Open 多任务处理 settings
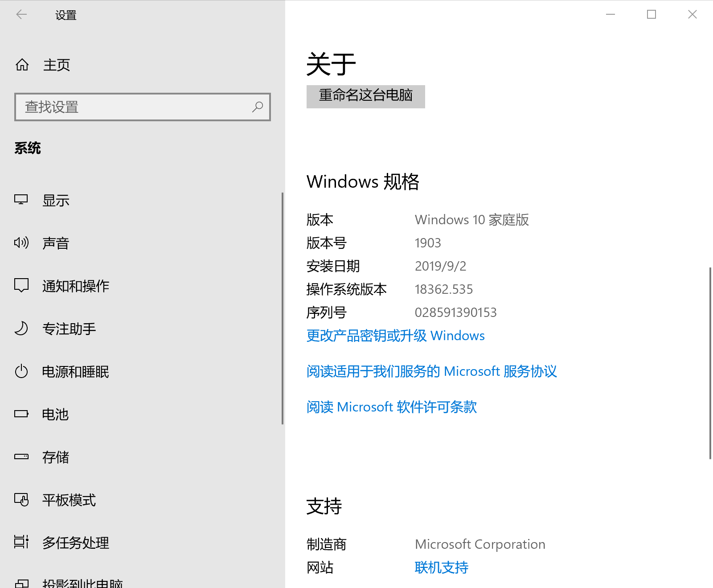713x588 pixels. [x=76, y=543]
